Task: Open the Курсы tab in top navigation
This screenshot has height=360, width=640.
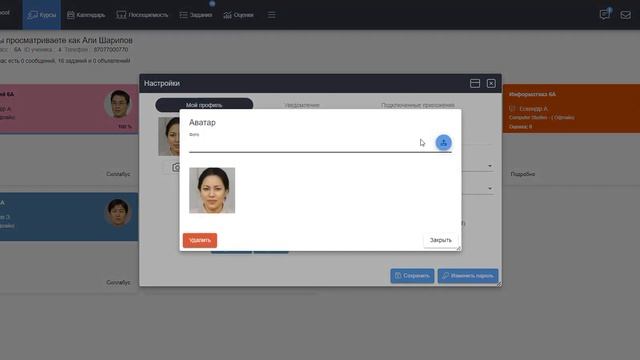Action: [x=42, y=15]
